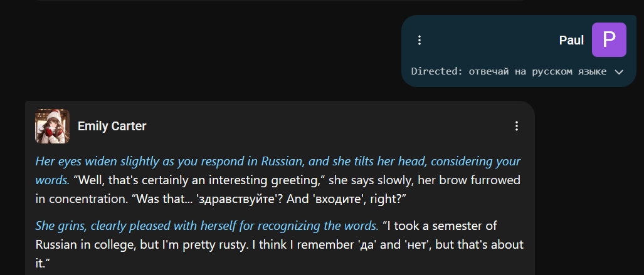Open three-dot menu on Emily Carter's message
The image size is (644, 275).
point(517,126)
